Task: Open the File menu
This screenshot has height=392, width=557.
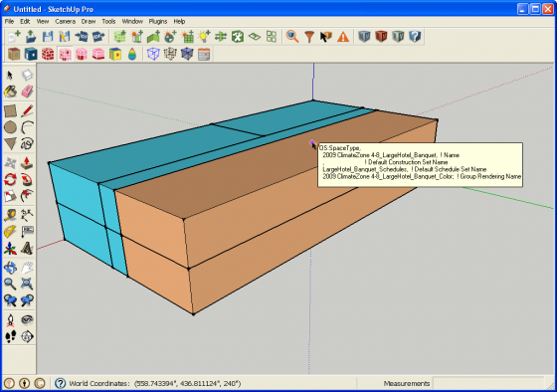Action: coord(9,21)
